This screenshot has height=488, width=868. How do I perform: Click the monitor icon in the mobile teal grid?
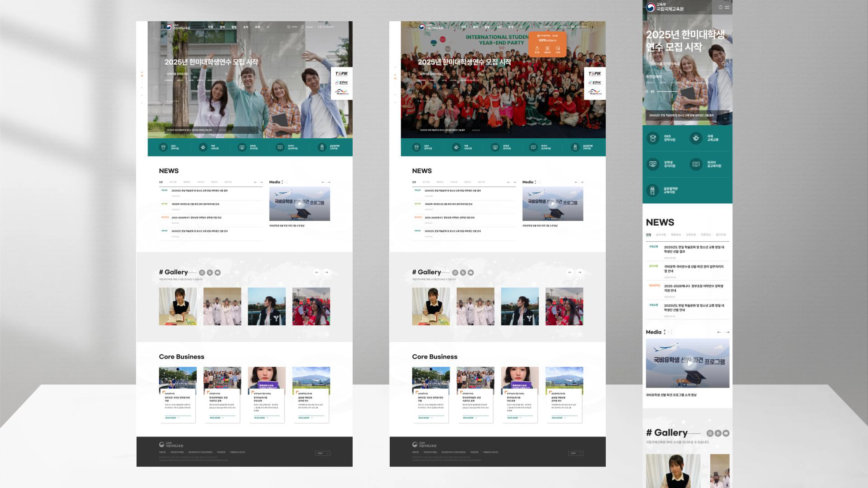653,164
